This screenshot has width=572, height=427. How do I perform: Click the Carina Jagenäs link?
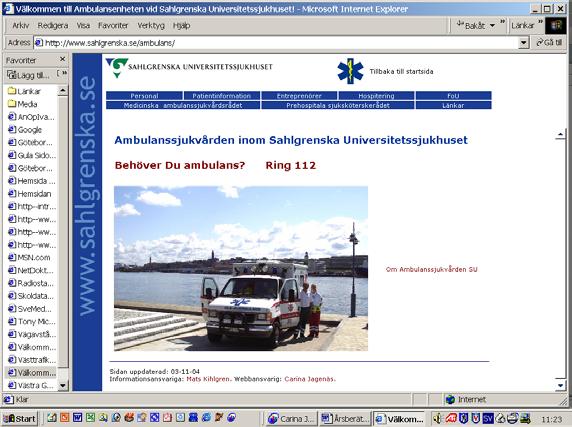pos(309,379)
